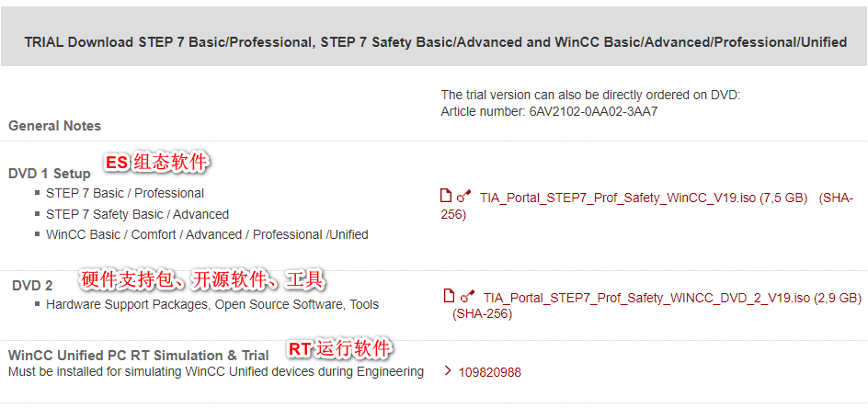
Task: Download the WINCC_DVD_2_V19.iso file
Action: click(646, 298)
